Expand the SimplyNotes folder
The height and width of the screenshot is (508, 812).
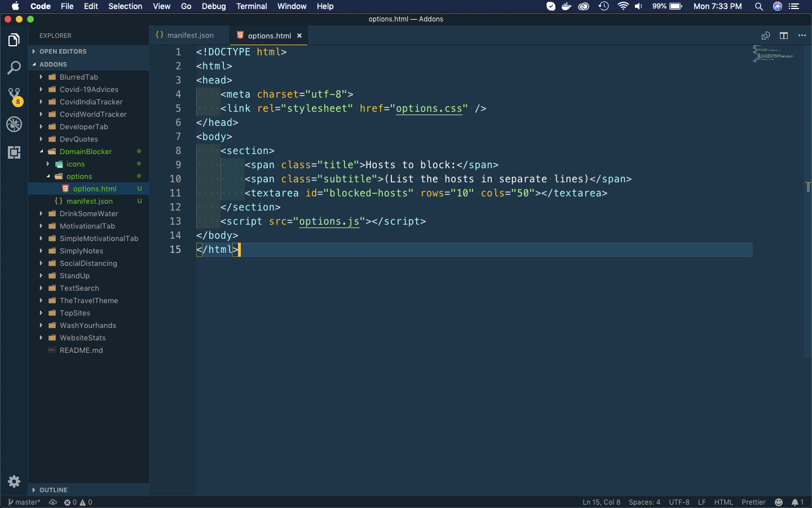89,251
